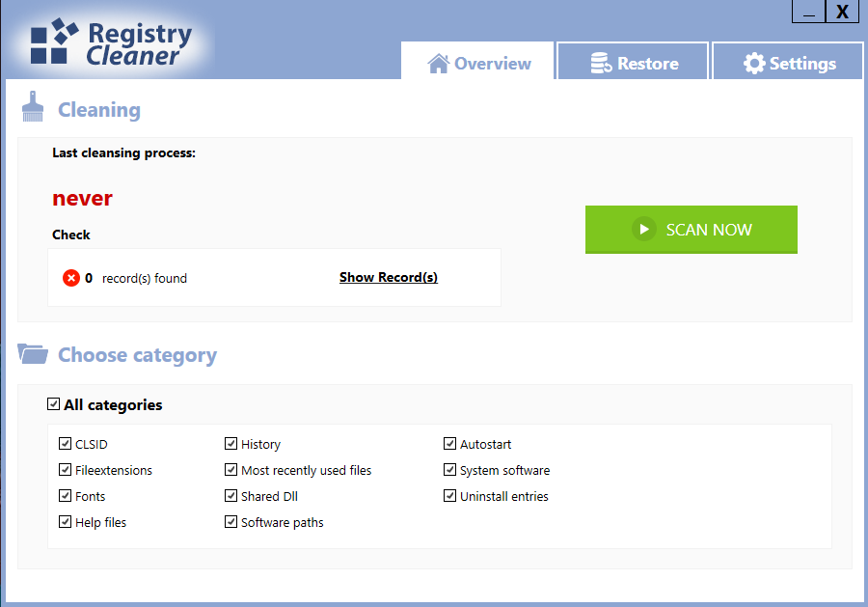Viewport: 868px width, 607px height.
Task: Minimize the Registry Cleaner window
Action: [809, 11]
